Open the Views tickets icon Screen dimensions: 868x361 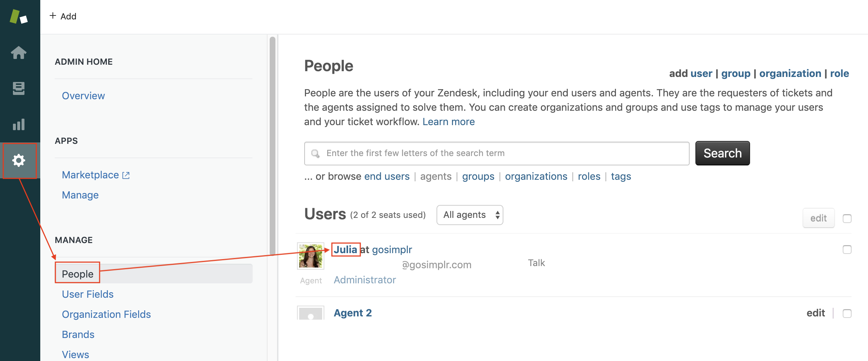(x=19, y=88)
